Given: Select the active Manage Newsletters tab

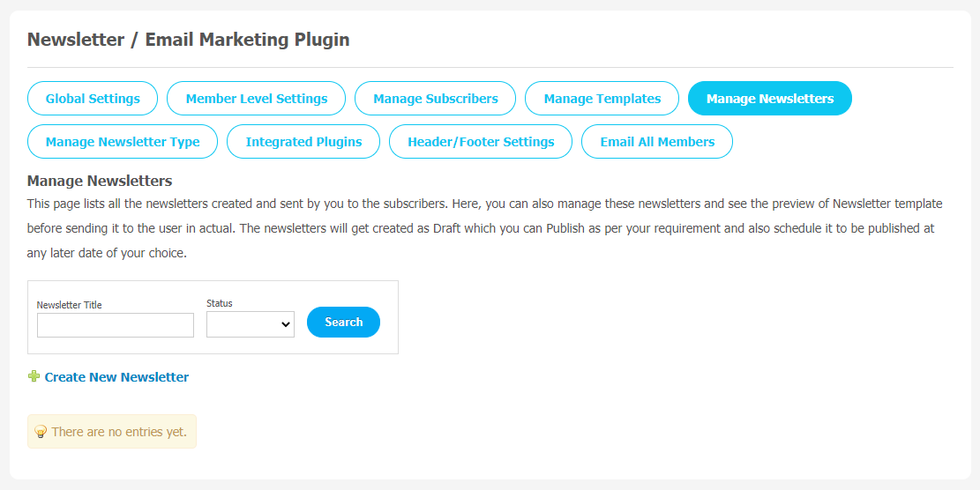Looking at the screenshot, I should point(770,99).
